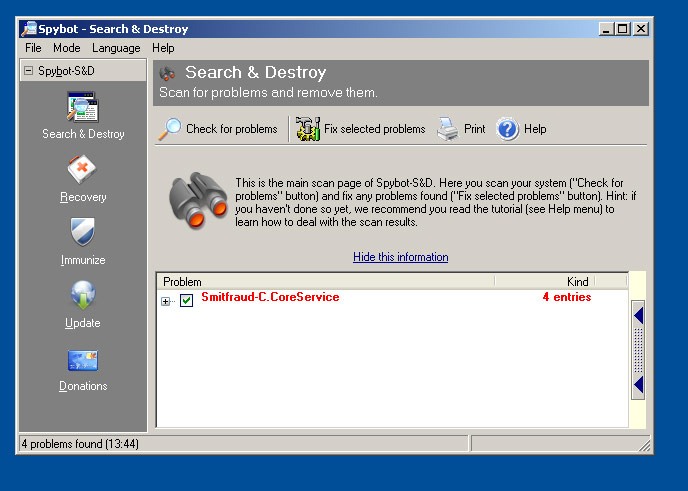688x491 pixels.
Task: Open the File menu
Action: pos(33,48)
